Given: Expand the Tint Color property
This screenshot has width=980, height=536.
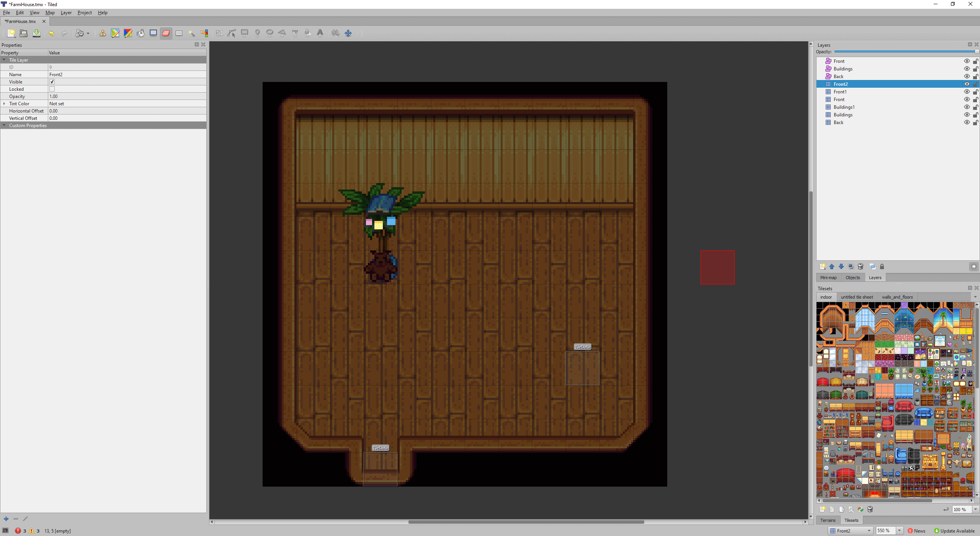Looking at the screenshot, I should 4,104.
